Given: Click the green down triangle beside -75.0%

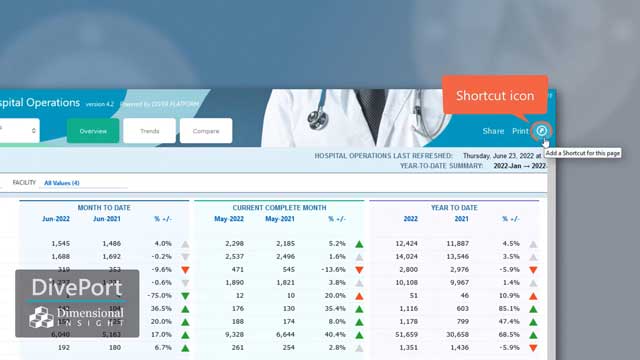Looking at the screenshot, I should coord(185,296).
